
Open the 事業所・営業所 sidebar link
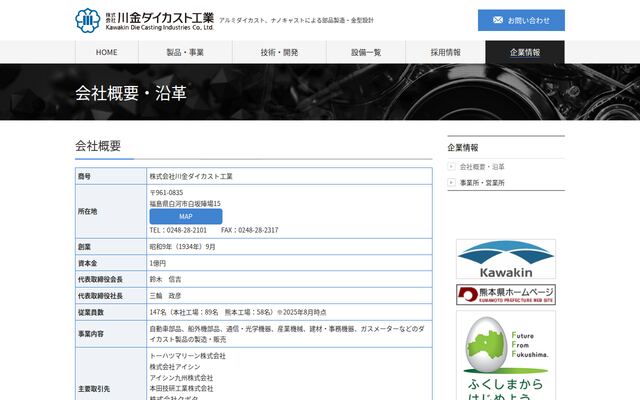click(482, 182)
